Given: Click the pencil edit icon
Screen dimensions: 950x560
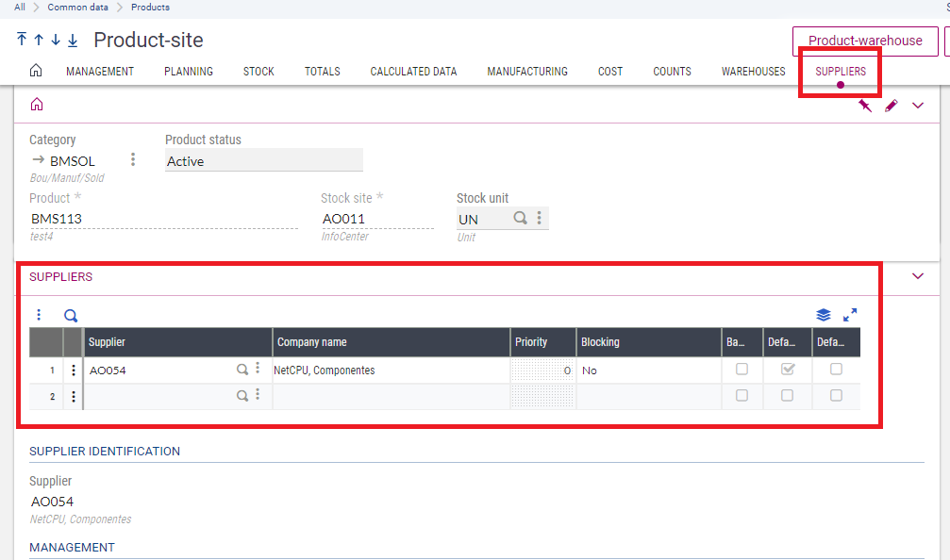Looking at the screenshot, I should (891, 106).
